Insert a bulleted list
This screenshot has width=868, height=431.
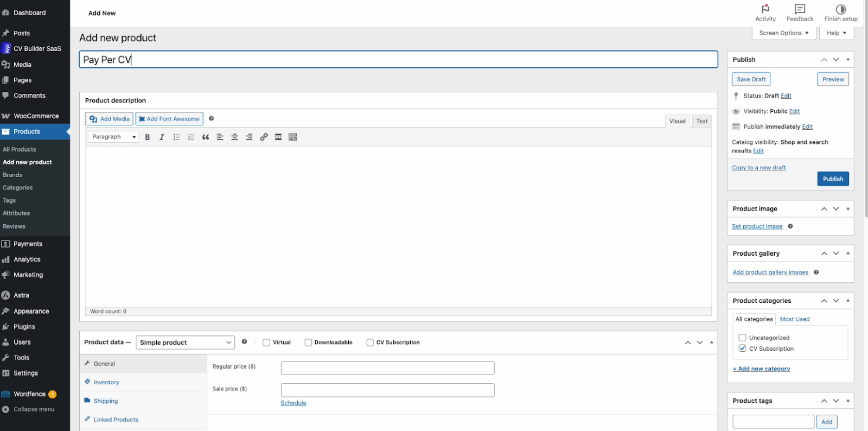[x=176, y=137]
